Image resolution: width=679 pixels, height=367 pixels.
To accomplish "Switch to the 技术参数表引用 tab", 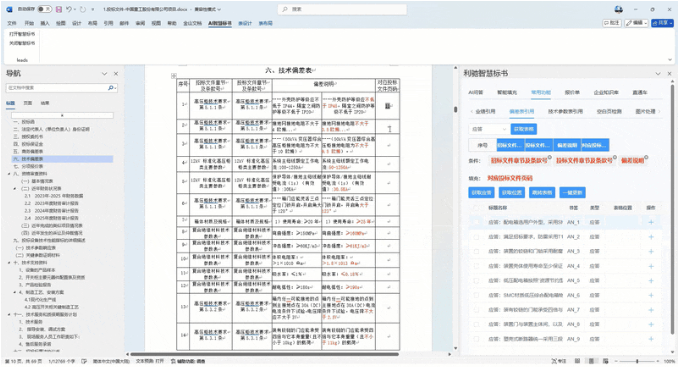I will tap(565, 111).
